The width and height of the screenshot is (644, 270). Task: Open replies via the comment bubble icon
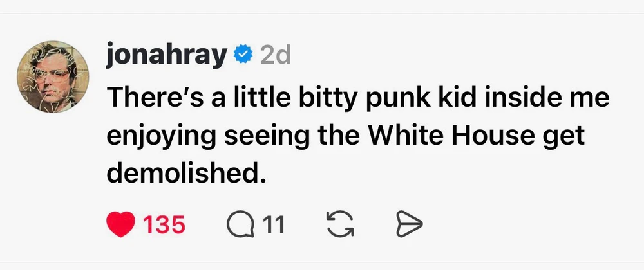point(240,224)
